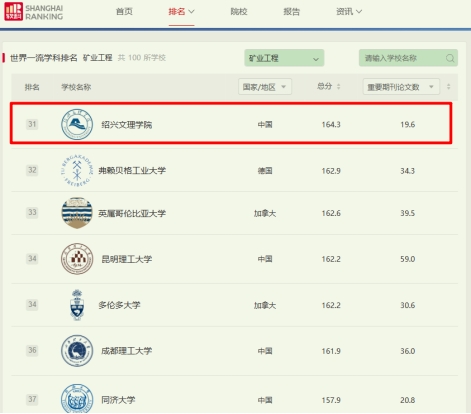Click the 昆明理工大学 logo
471x414 pixels.
click(77, 259)
